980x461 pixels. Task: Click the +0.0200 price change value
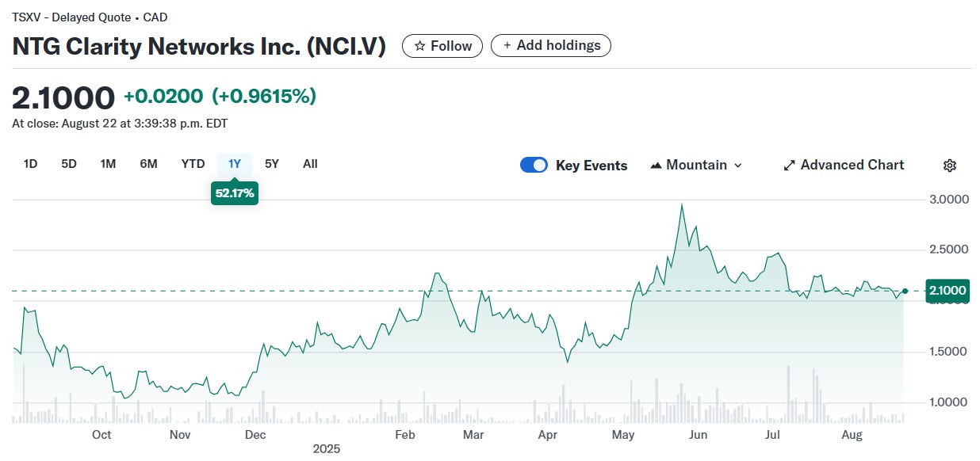pos(163,97)
